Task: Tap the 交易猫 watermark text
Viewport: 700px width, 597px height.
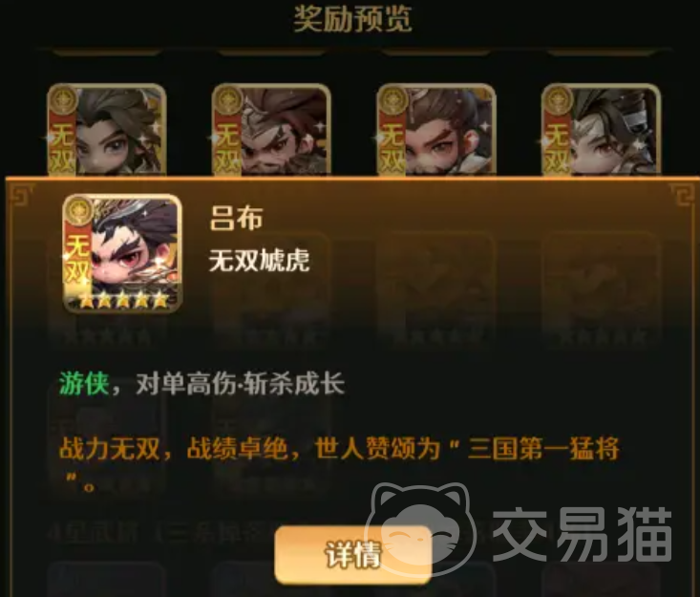Action: (582, 534)
